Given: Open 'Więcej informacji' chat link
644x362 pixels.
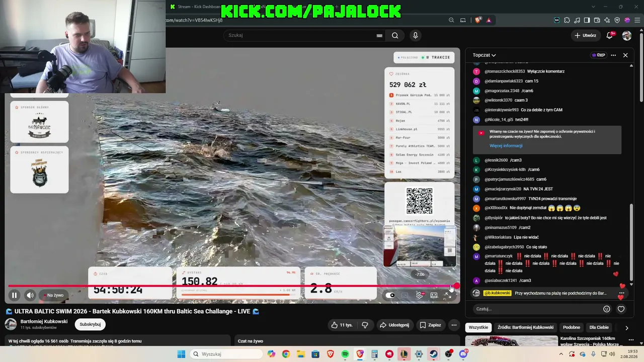Looking at the screenshot, I should click(x=506, y=146).
